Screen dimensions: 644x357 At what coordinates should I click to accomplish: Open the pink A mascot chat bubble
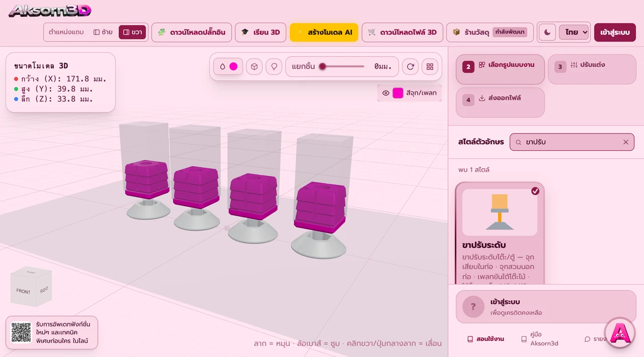pos(620,332)
